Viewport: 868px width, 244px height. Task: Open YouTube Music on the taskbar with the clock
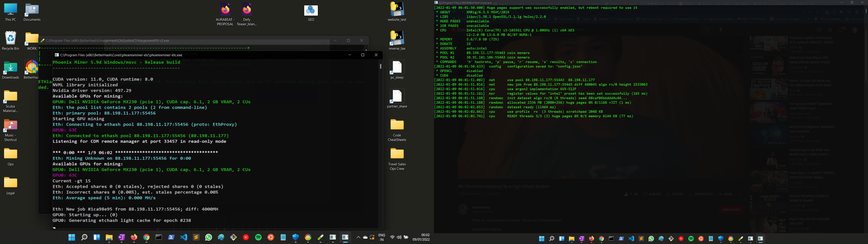click(246, 237)
